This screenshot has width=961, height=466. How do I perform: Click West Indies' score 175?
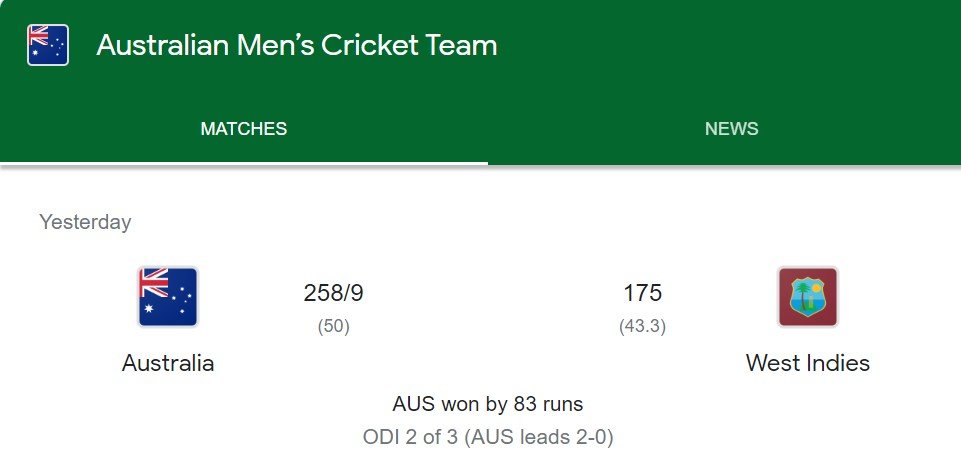pos(642,293)
